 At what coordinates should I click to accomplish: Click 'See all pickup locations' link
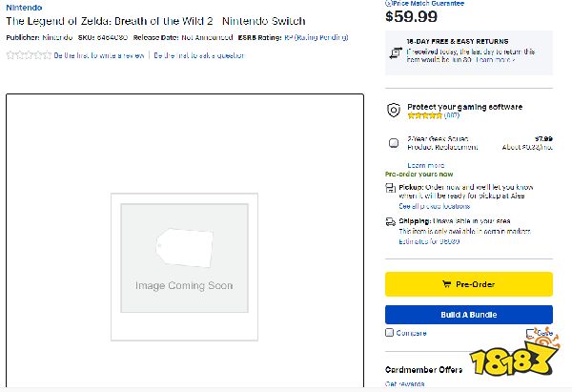pyautogui.click(x=434, y=205)
